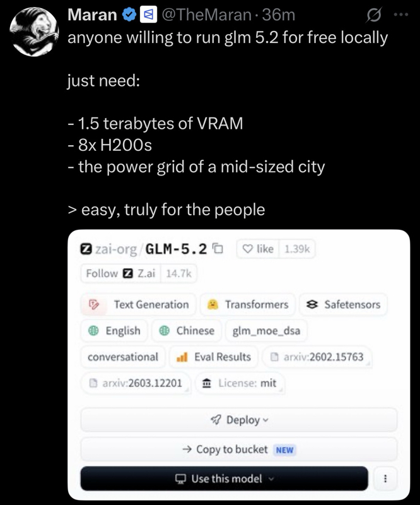Click the Grok slashed-circle icon
420x505 pixels.
[x=374, y=15]
